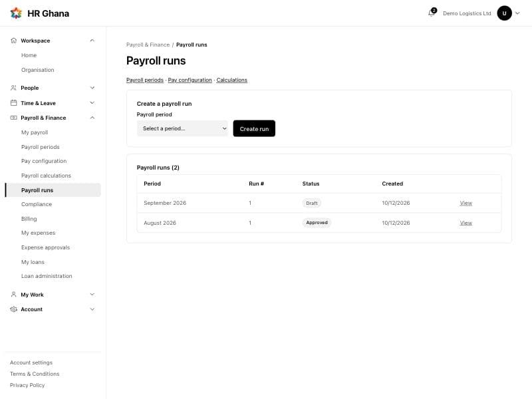Open My expenses sidebar item
The height and width of the screenshot is (399, 532).
pyautogui.click(x=38, y=233)
